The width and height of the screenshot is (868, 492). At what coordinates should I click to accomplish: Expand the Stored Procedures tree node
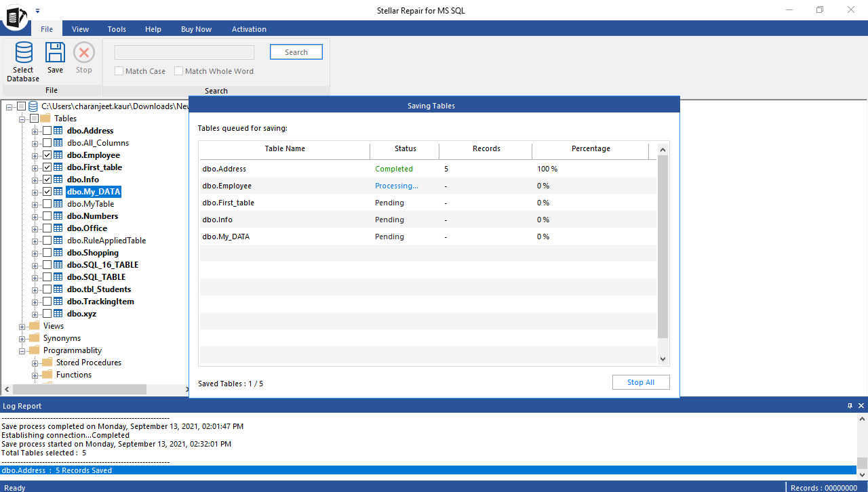tap(35, 363)
